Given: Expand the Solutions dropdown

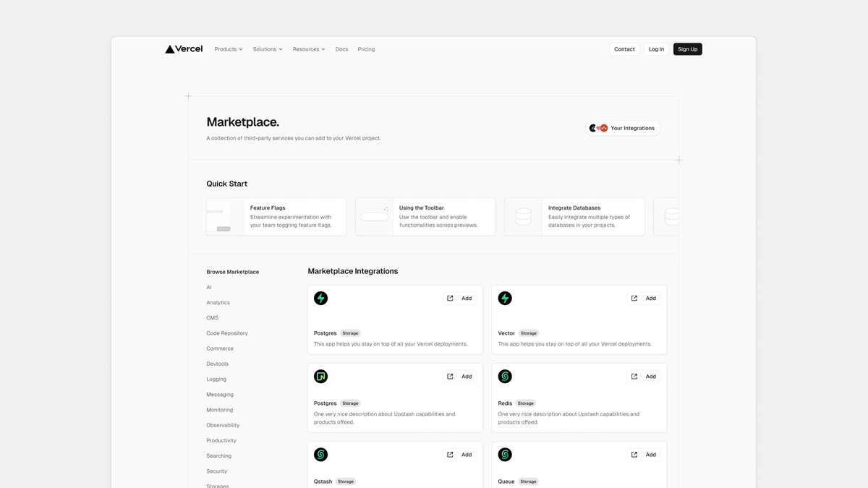Looking at the screenshot, I should coord(267,48).
